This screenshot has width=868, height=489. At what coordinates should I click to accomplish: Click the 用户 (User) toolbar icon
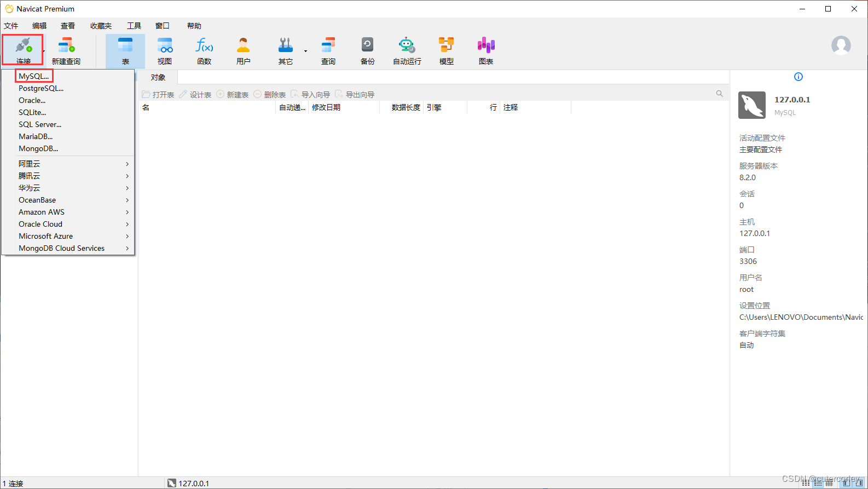(244, 51)
